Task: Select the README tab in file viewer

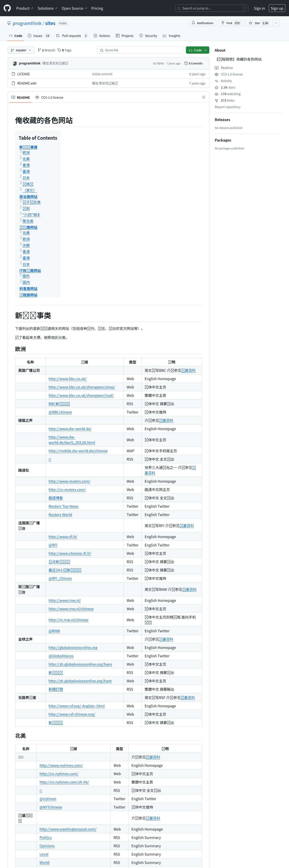Action: (20, 97)
